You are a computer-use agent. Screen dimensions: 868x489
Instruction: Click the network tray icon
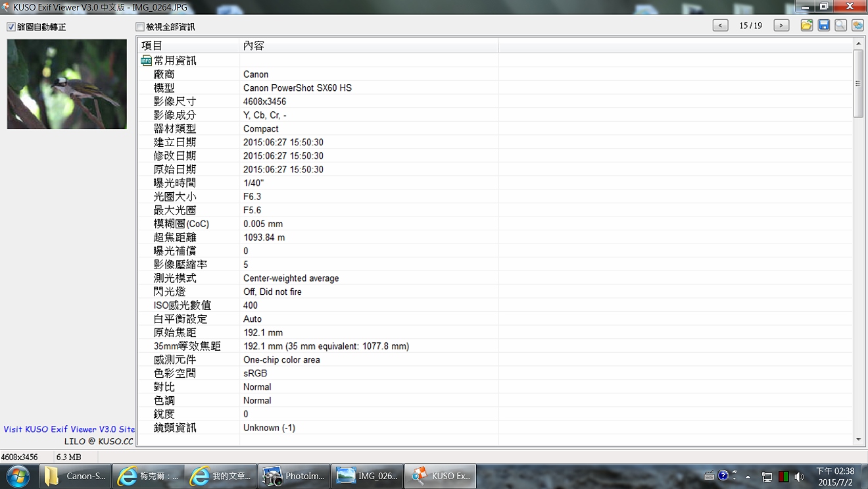click(767, 477)
